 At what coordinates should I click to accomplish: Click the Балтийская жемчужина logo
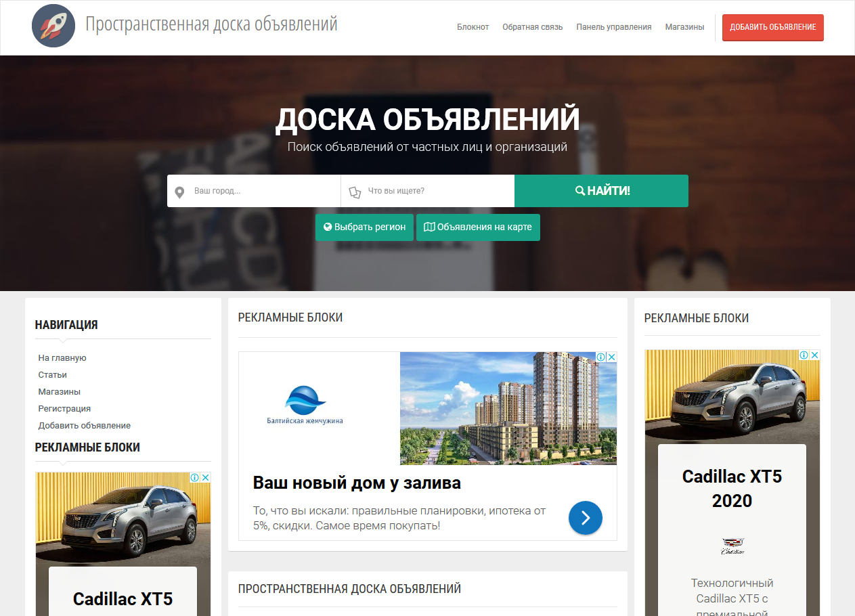pyautogui.click(x=305, y=405)
